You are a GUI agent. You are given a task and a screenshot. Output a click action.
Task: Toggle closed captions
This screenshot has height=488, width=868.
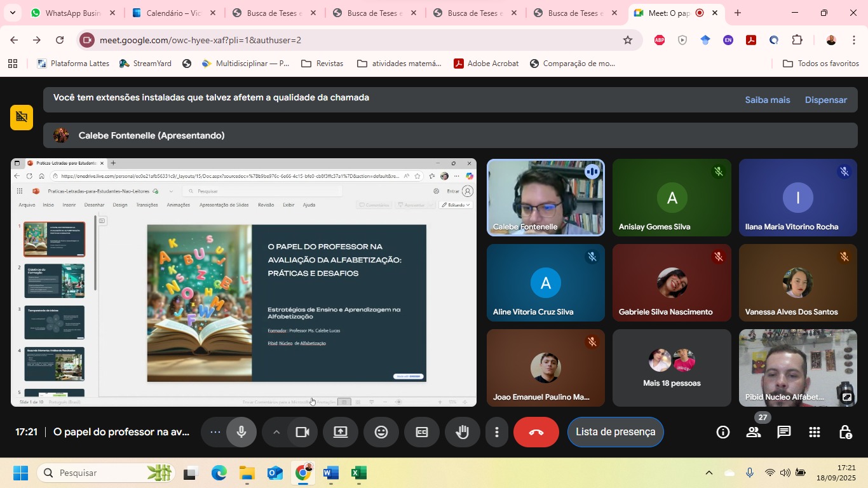click(x=421, y=432)
